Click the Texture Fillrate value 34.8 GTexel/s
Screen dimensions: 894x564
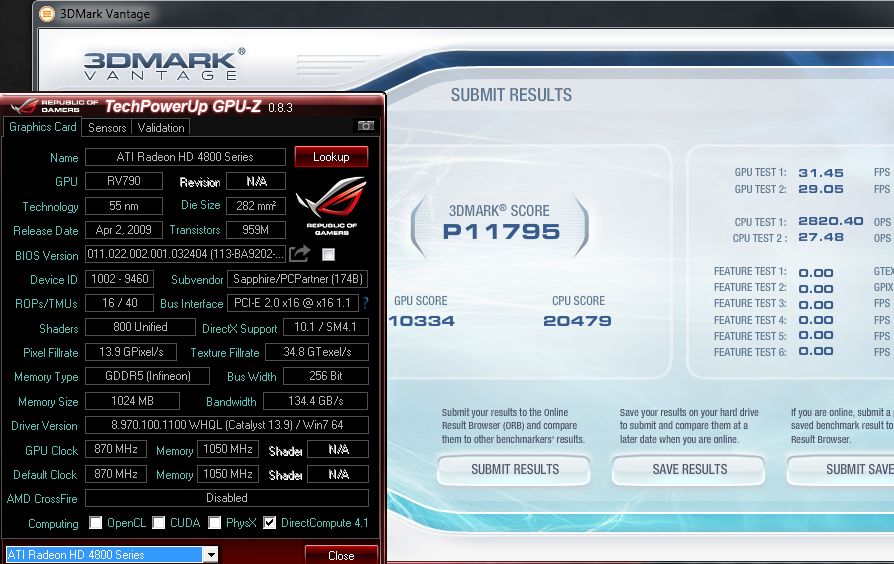point(317,352)
